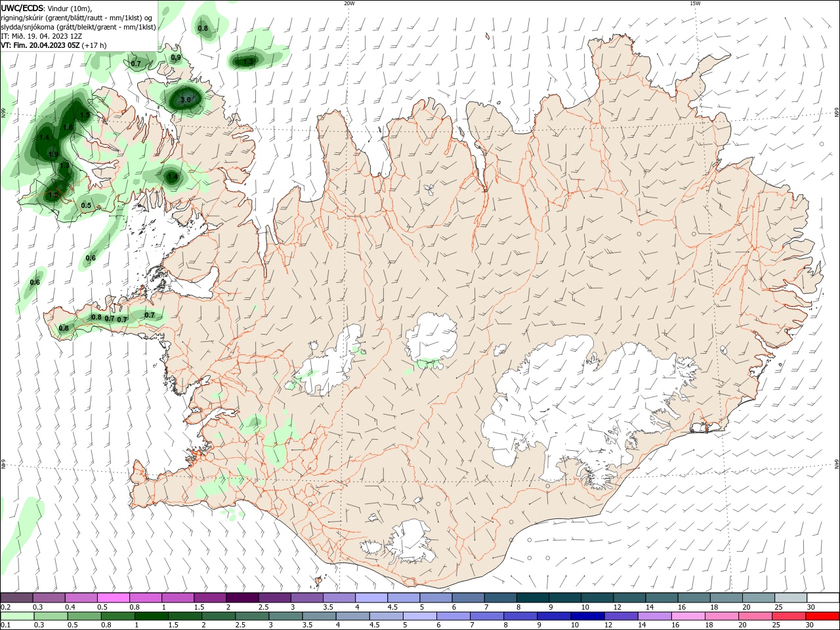Screen dimensions: 840x630
Task: Click bottom legend swatch between 10 and 12
Action: [x=587, y=616]
